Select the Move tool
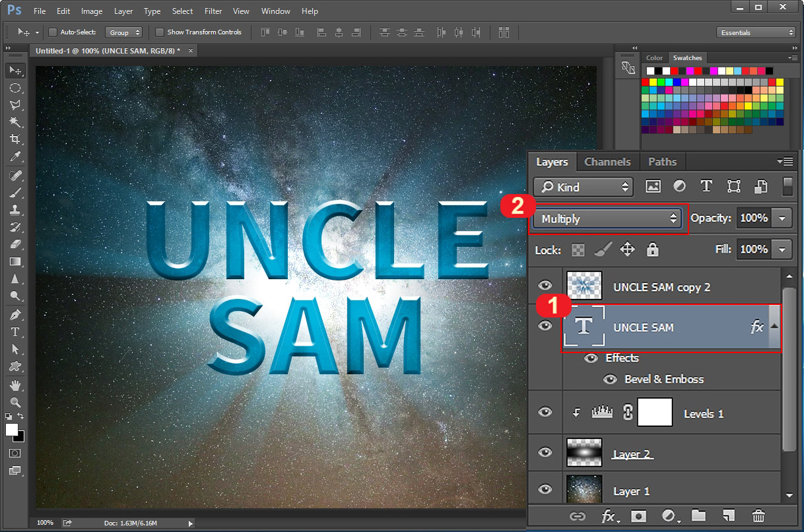The height and width of the screenshot is (532, 804). [x=15, y=70]
